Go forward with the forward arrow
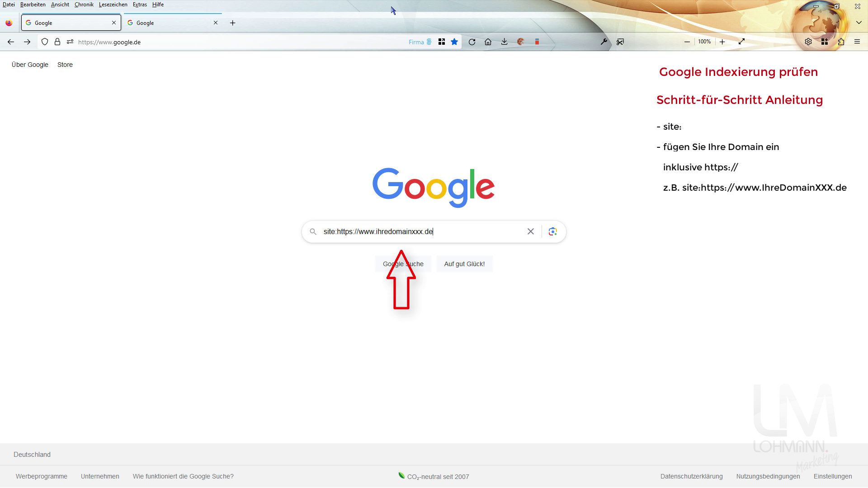 point(27,42)
